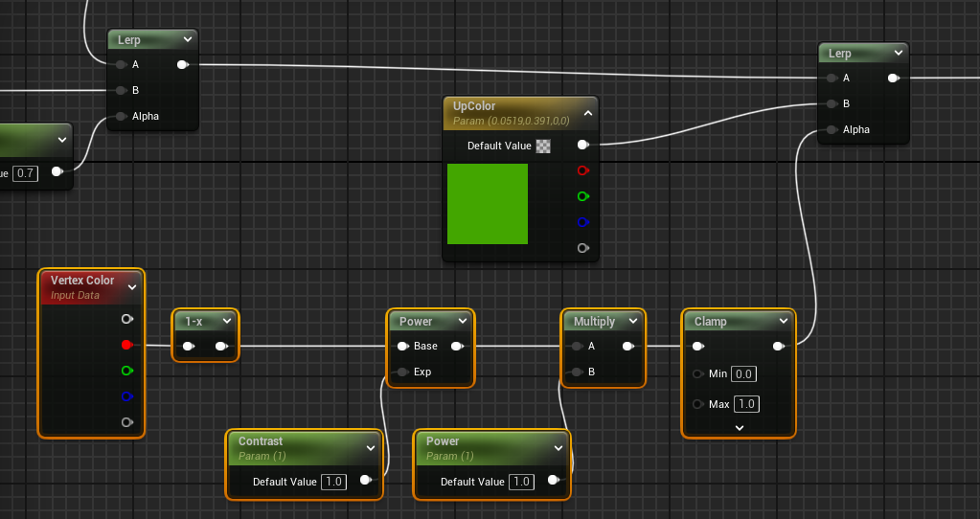This screenshot has height=519, width=980.
Task: Click the green output pin on Vertex Color
Action: tap(126, 371)
